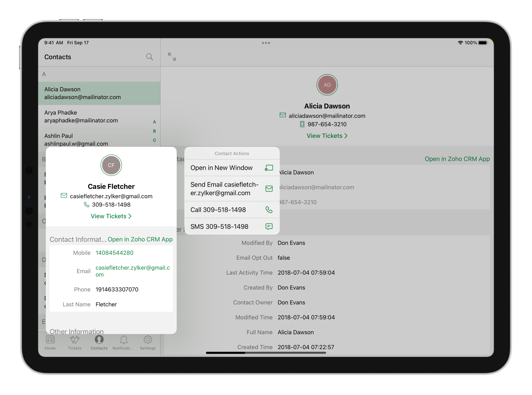Tap the email envelope icon beside Alicia's address
This screenshot has height=395, width=532.
pyautogui.click(x=282, y=116)
